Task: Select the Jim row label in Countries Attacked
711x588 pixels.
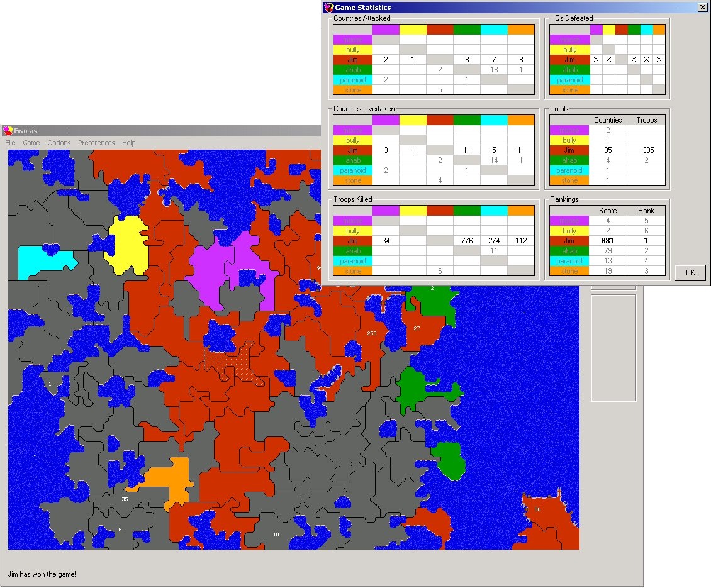Action: click(x=353, y=59)
